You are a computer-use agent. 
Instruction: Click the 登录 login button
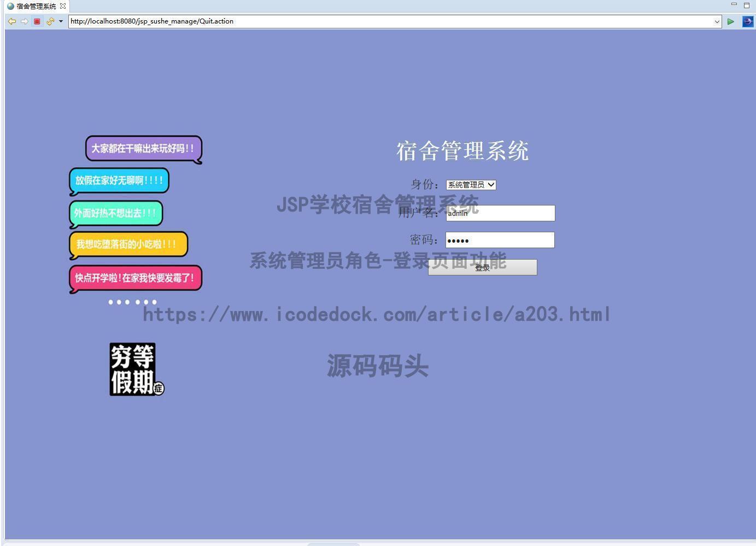tap(482, 267)
